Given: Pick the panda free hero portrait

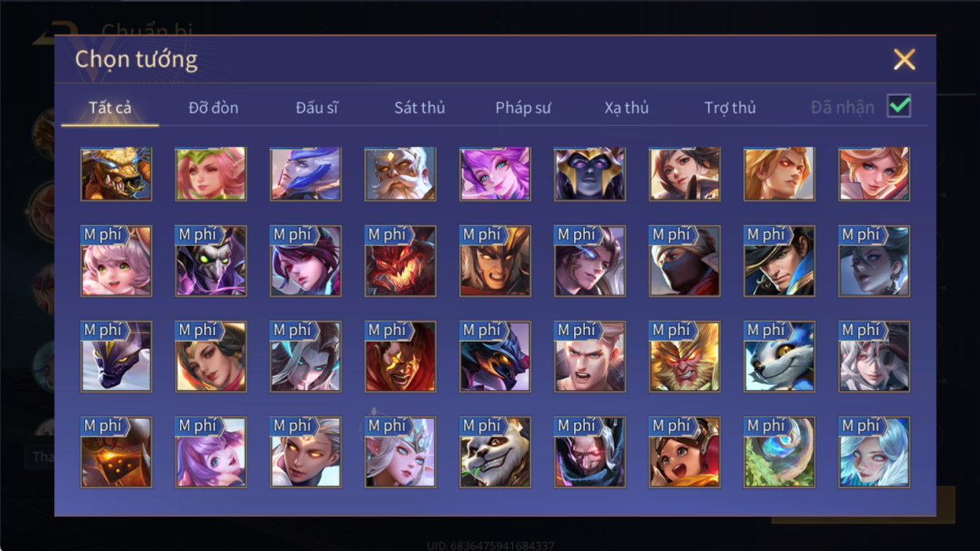Looking at the screenshot, I should point(495,452).
